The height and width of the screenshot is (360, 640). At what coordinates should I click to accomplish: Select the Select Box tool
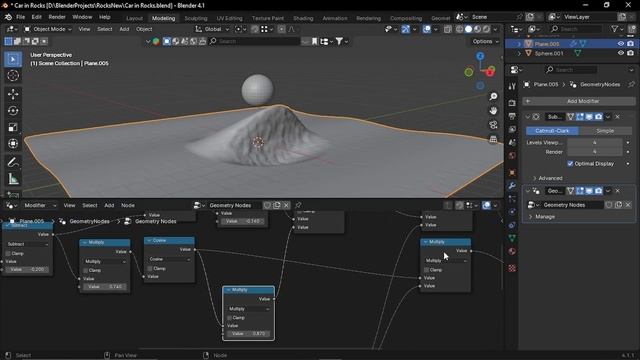click(x=13, y=59)
